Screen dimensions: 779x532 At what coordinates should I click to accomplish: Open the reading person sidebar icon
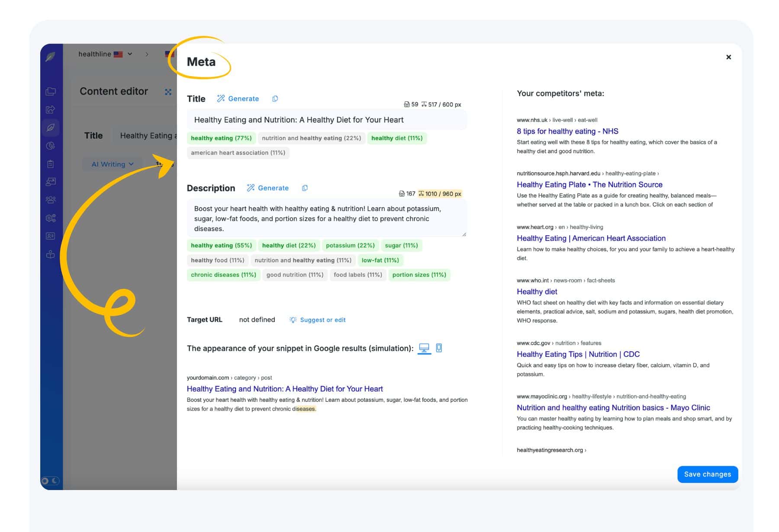51,254
